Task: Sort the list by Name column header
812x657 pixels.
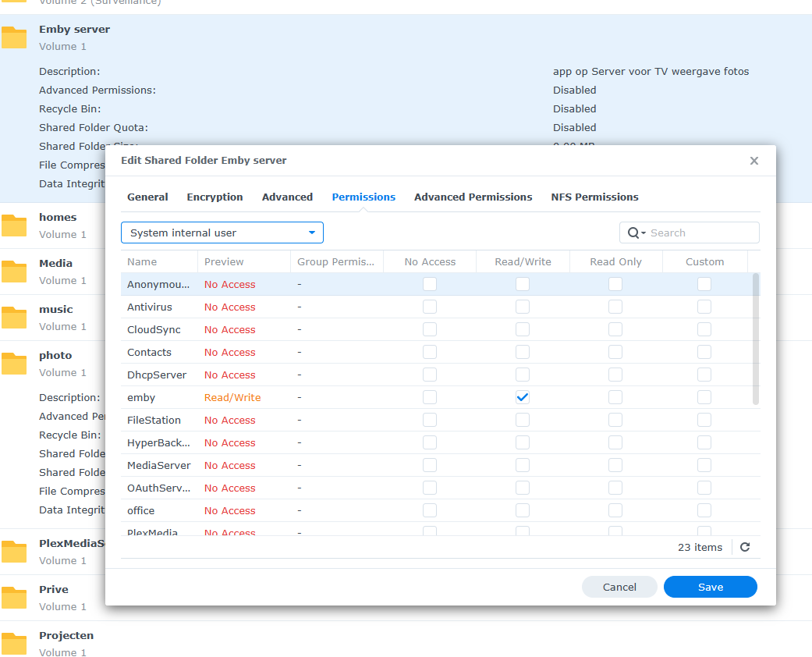Action: point(142,262)
